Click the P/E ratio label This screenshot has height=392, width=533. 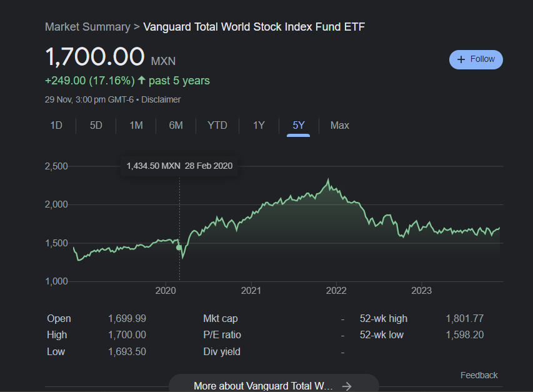[222, 335]
